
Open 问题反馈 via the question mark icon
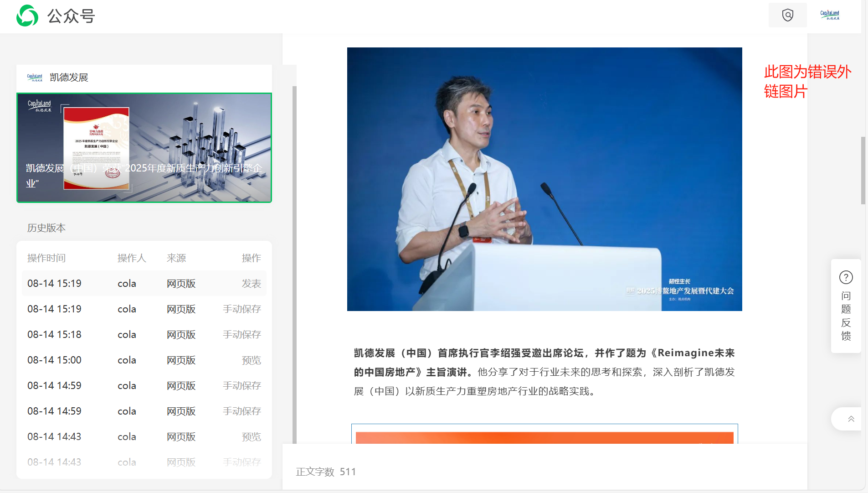tap(846, 277)
